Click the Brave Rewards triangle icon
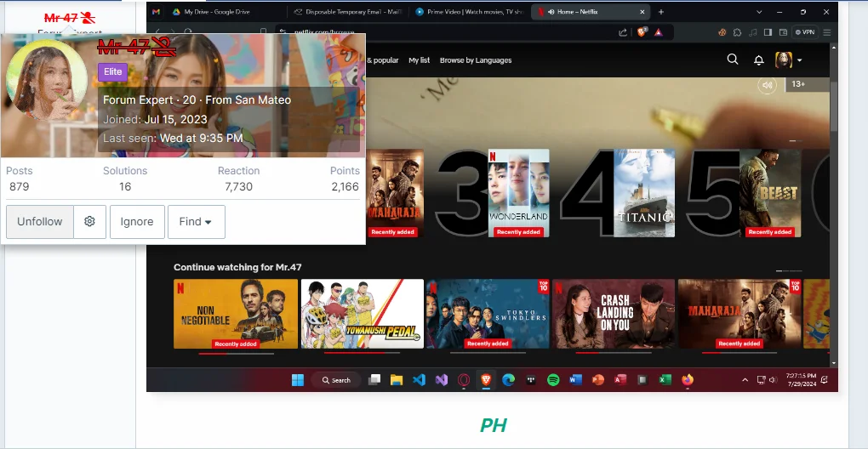This screenshot has height=449, width=868. 658,32
